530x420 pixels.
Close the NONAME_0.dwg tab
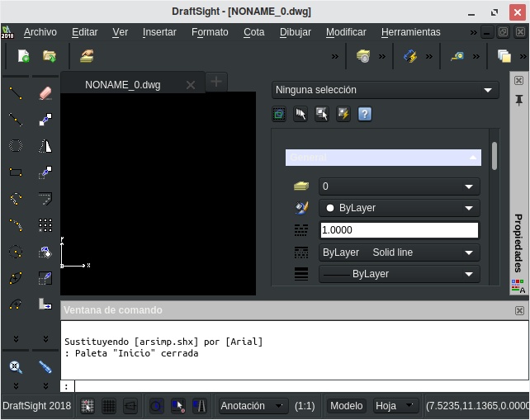[x=191, y=85]
